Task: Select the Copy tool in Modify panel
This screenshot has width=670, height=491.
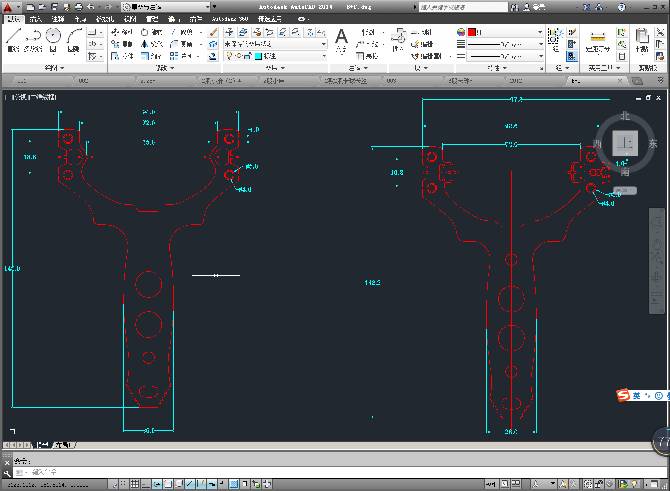Action: [121, 44]
